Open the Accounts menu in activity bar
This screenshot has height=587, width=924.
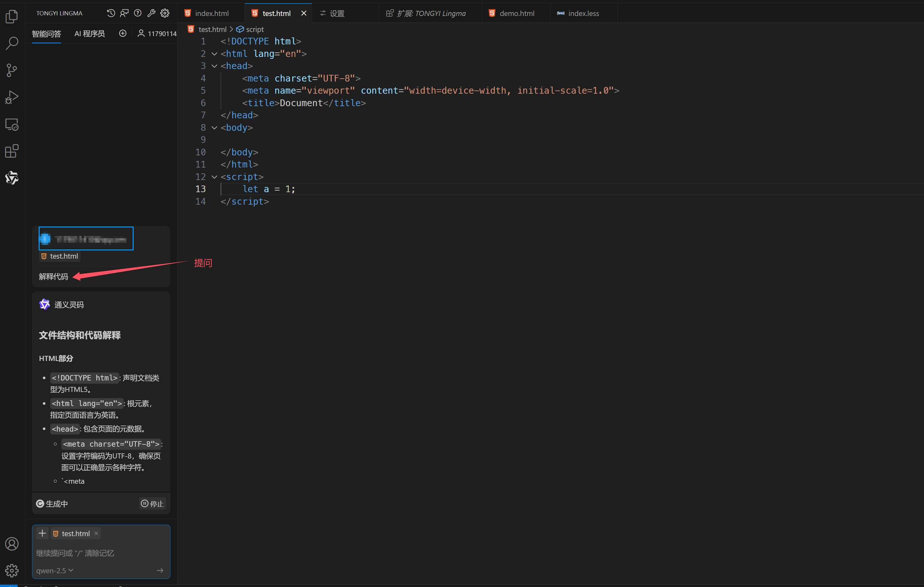12,544
